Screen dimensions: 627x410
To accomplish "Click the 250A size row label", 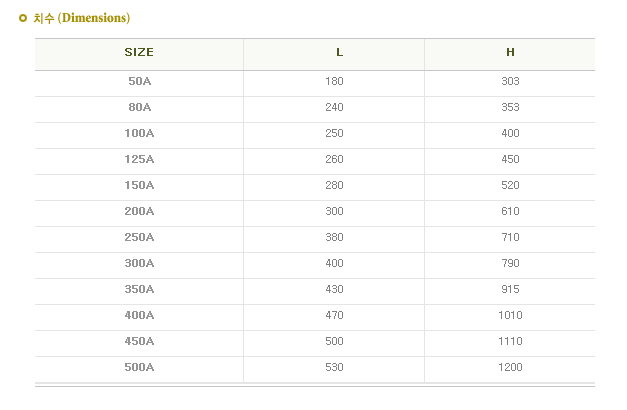I will (139, 237).
